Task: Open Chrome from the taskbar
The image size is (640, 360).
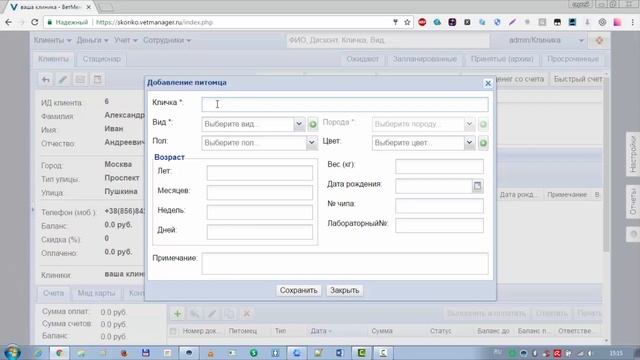Action: 60,353
